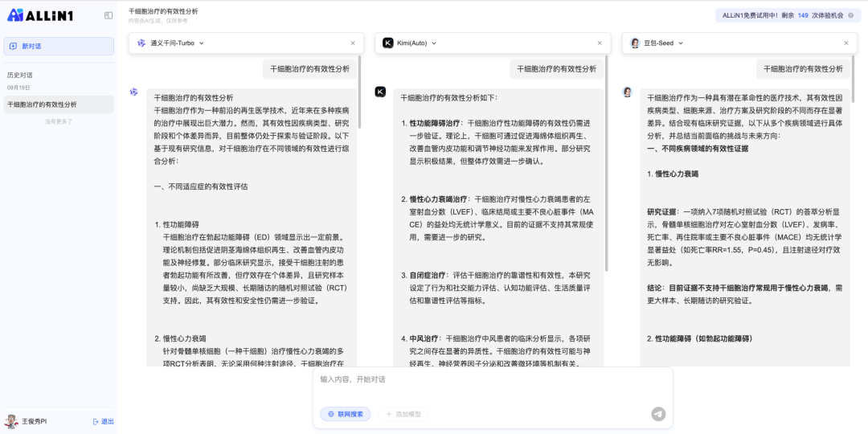Click the scrollbar of 豆包 panel
The width and height of the screenshot is (868, 434).
point(853,77)
